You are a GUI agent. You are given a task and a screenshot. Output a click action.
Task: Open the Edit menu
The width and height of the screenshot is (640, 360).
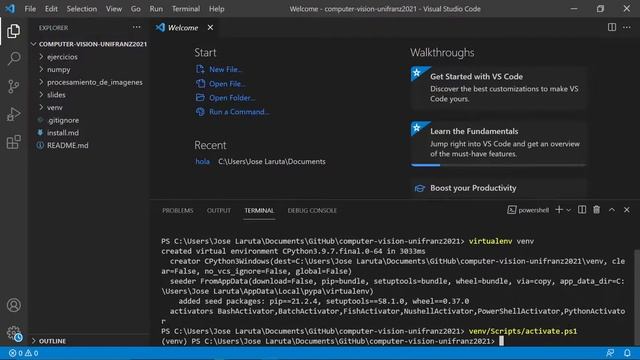pos(51,9)
